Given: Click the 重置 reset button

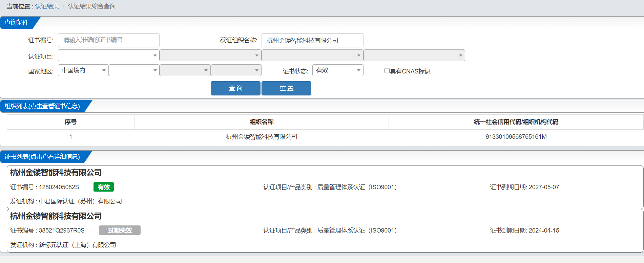Looking at the screenshot, I should tap(286, 88).
